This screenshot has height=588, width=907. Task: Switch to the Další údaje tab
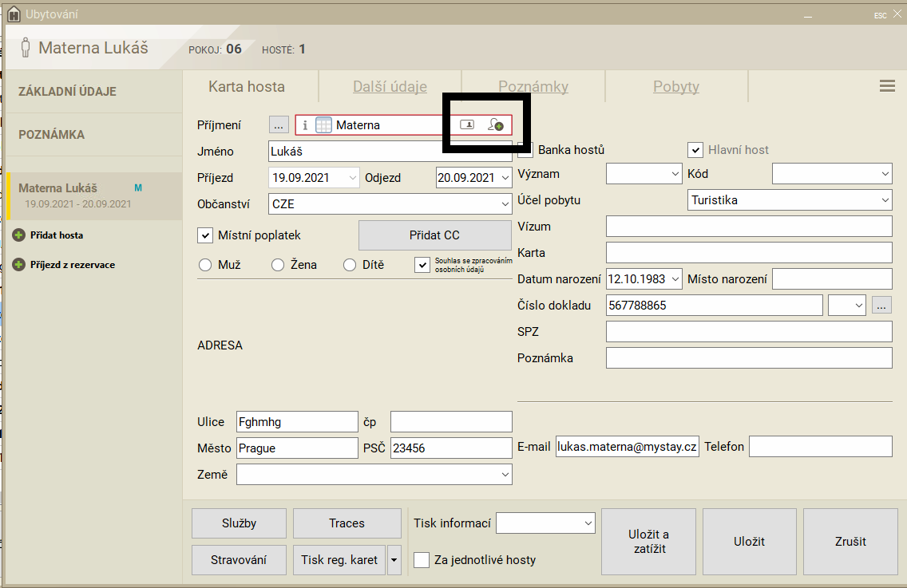pyautogui.click(x=390, y=87)
